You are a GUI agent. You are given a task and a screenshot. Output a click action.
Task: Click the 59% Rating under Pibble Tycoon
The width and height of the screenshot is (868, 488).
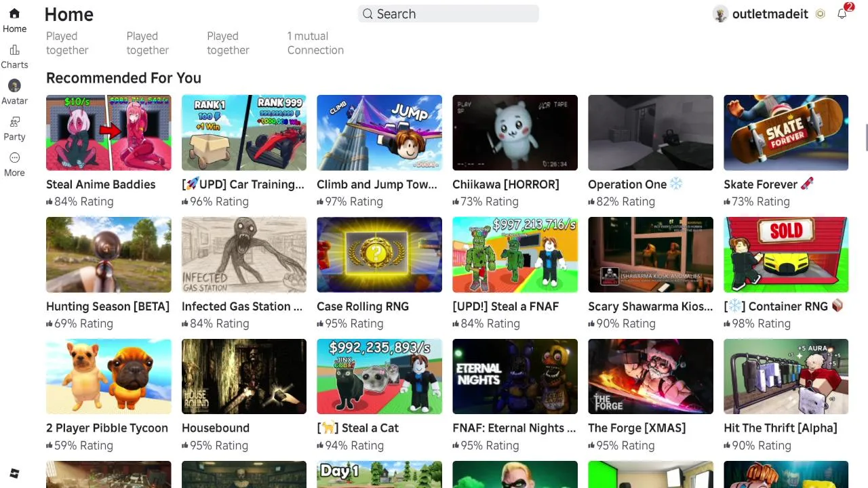point(79,446)
